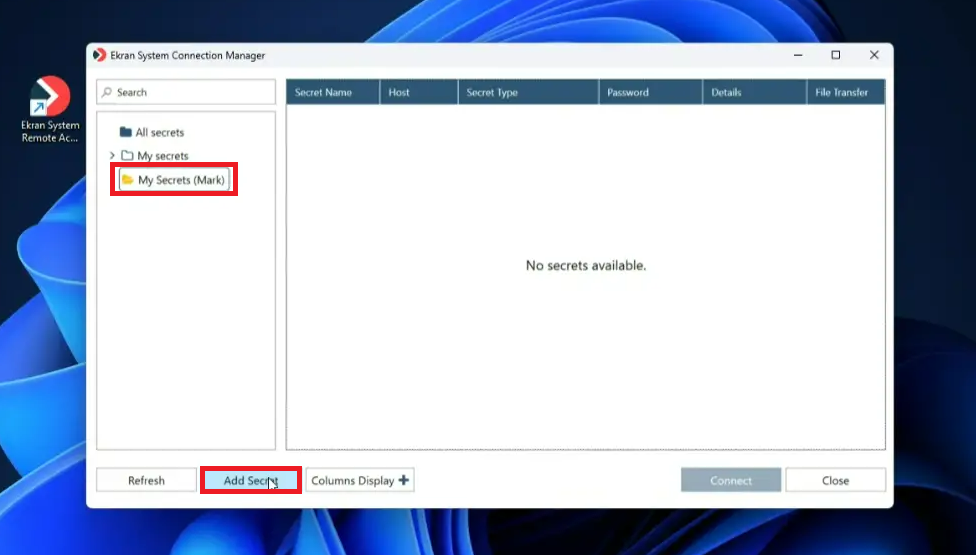Click the Add Secret button
Screen dimensions: 976x555
[x=250, y=480]
